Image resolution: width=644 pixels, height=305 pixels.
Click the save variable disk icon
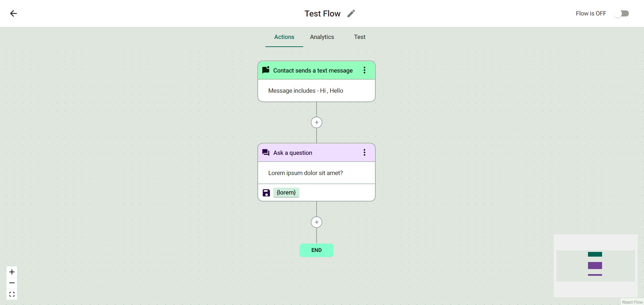point(266,193)
